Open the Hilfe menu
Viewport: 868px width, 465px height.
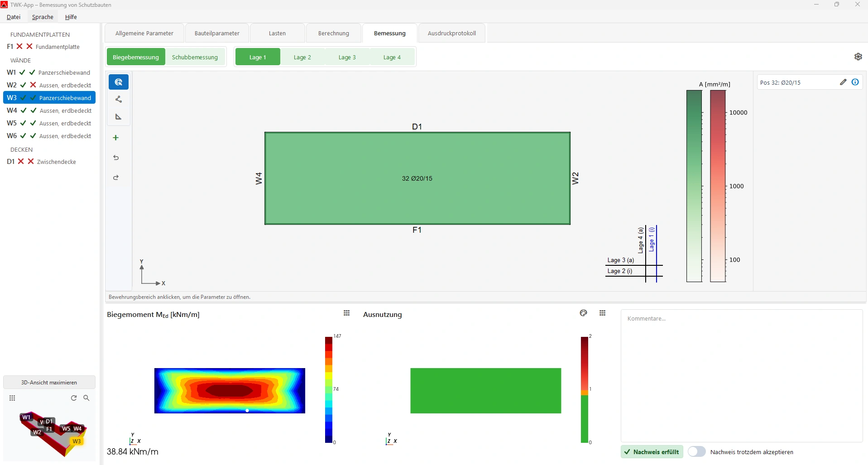pos(71,17)
